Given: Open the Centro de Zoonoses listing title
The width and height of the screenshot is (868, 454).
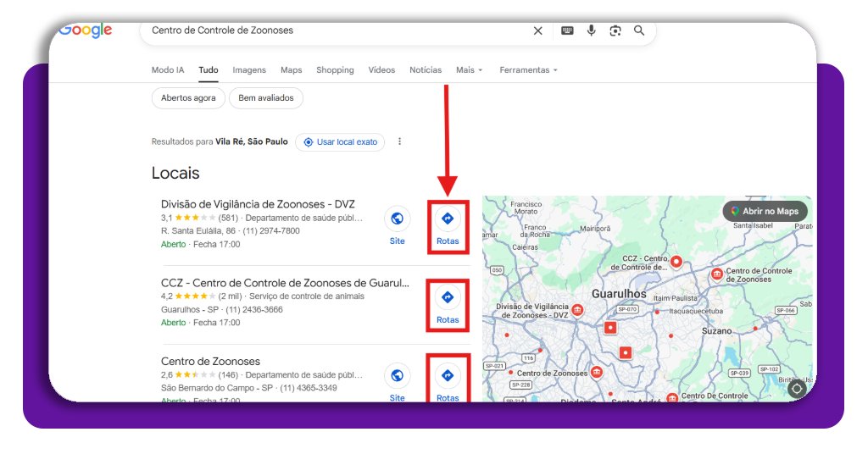Looking at the screenshot, I should click(x=210, y=362).
